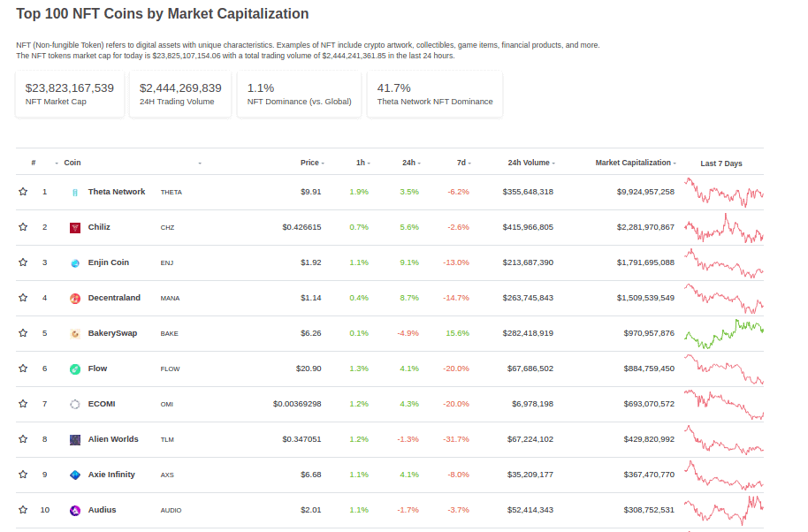Click the Axie Infinity coin logo
The height and width of the screenshot is (532, 808).
75,475
